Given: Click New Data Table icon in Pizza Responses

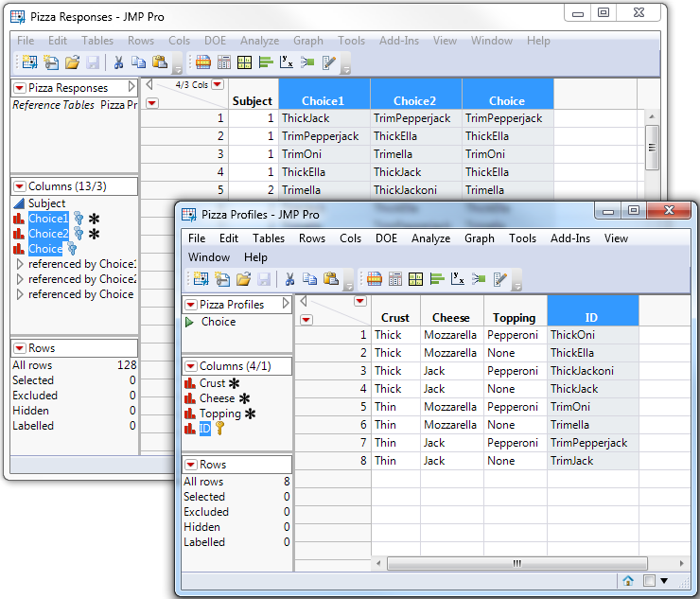Looking at the screenshot, I should (28, 62).
